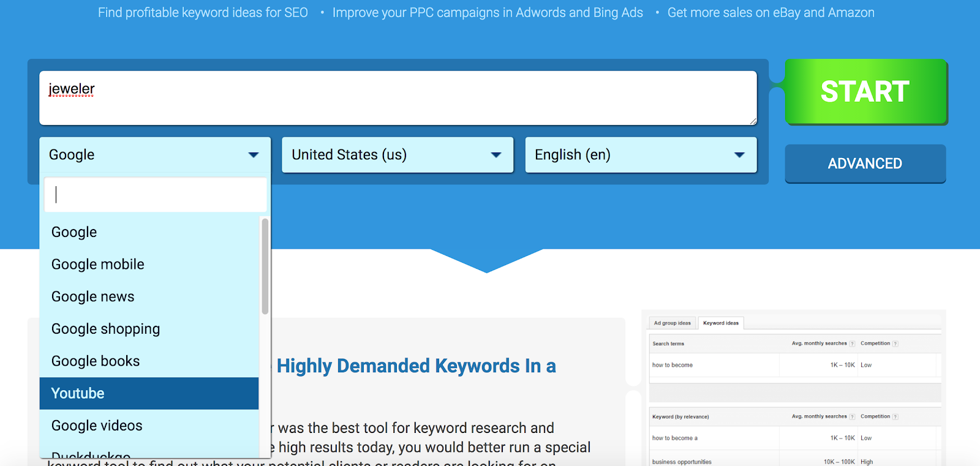Click the 'Highly Demanded Keywords In a' heading
Screen dimensions: 980x466
(x=417, y=366)
